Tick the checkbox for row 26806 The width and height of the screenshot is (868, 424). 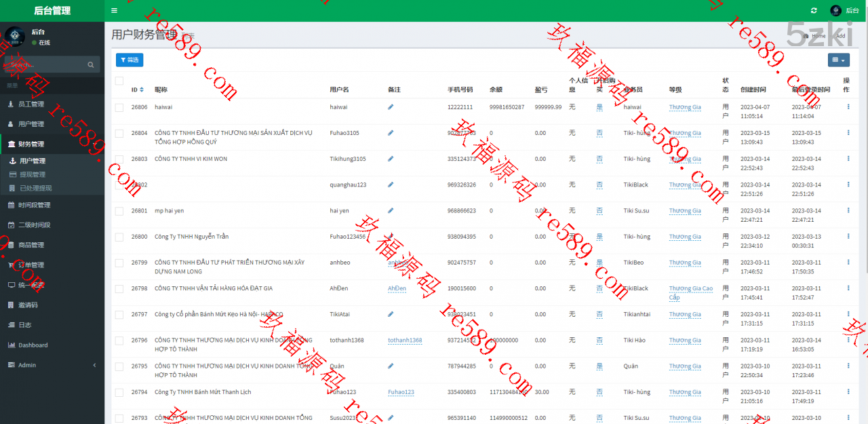(119, 107)
